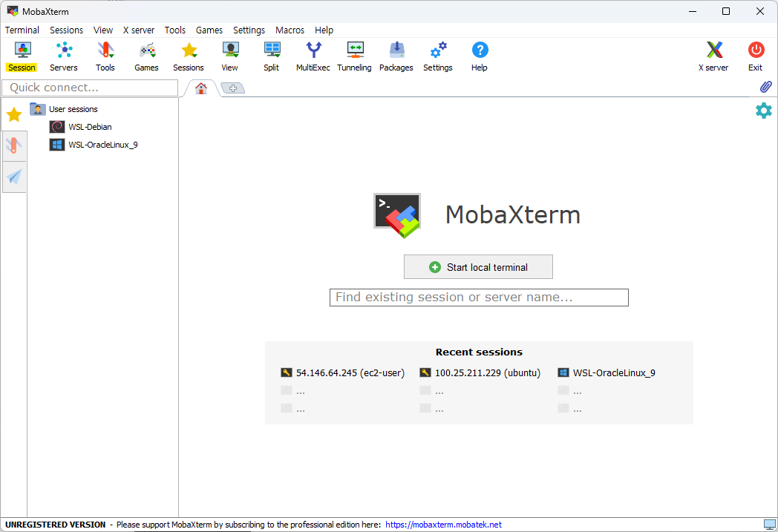Open recent session 100.25.211.229 (ubuntu)
The height and width of the screenshot is (532, 778).
pyautogui.click(x=480, y=373)
